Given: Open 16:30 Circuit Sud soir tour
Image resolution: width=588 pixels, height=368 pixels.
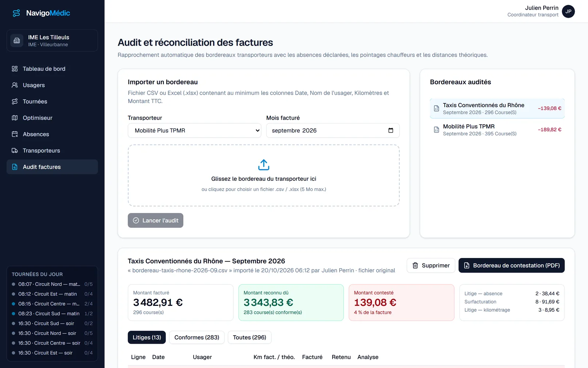Looking at the screenshot, I should (x=52, y=323).
